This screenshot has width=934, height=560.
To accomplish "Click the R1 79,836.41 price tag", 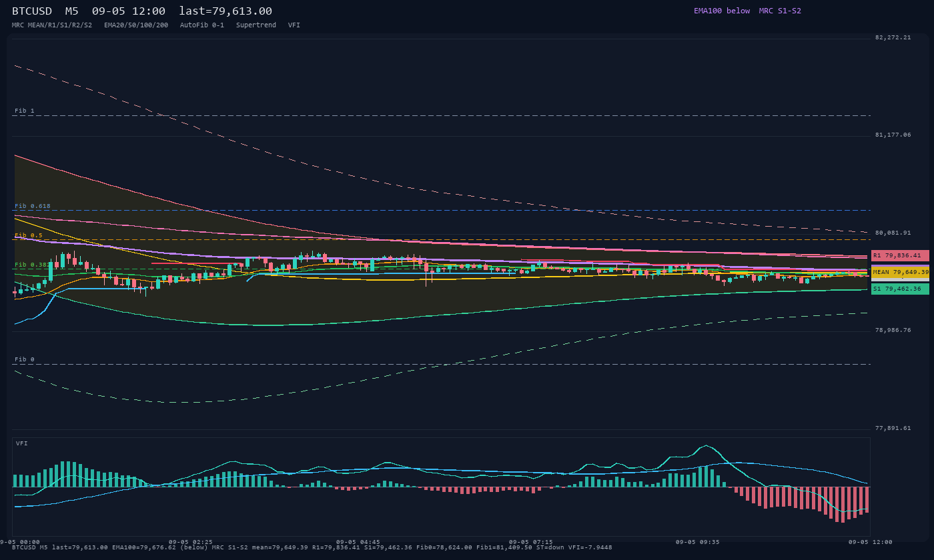I will coord(900,255).
